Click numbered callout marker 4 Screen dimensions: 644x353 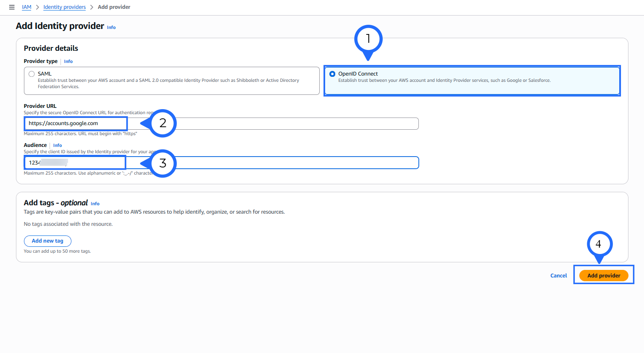click(599, 244)
